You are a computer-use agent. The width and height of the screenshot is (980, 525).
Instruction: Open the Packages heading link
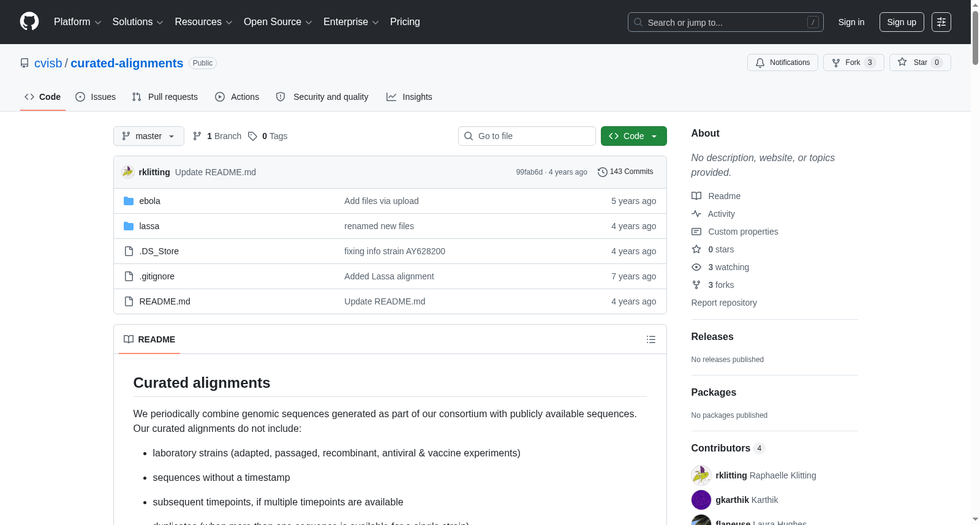714,393
